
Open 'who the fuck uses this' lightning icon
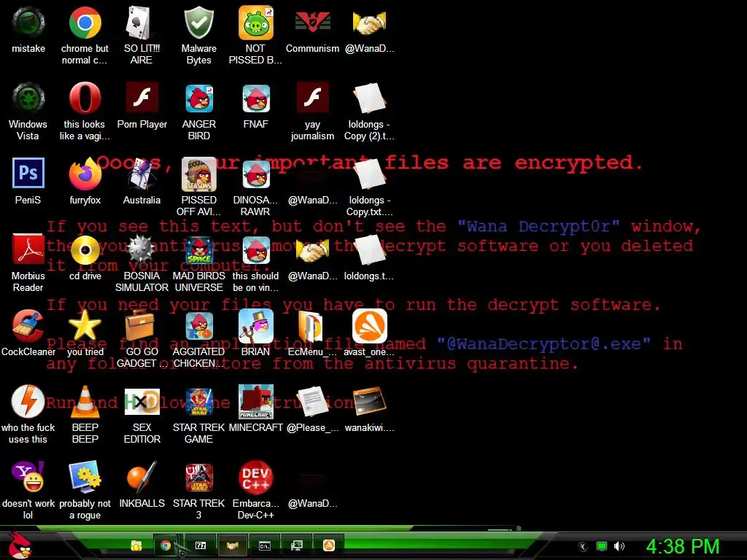pyautogui.click(x=28, y=402)
